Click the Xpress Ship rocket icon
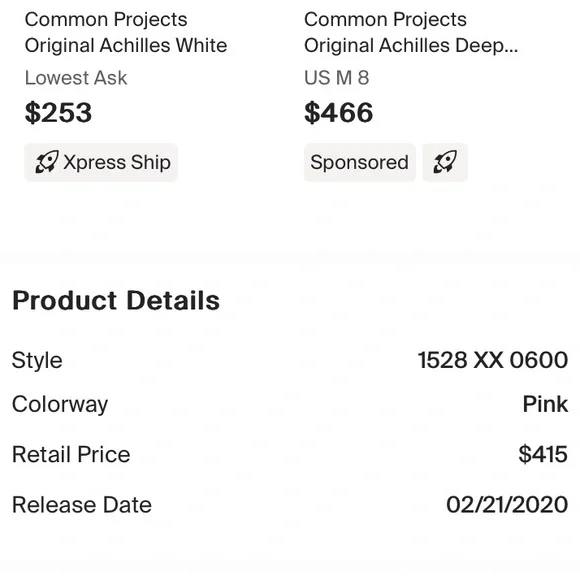This screenshot has width=580, height=580. 47,162
